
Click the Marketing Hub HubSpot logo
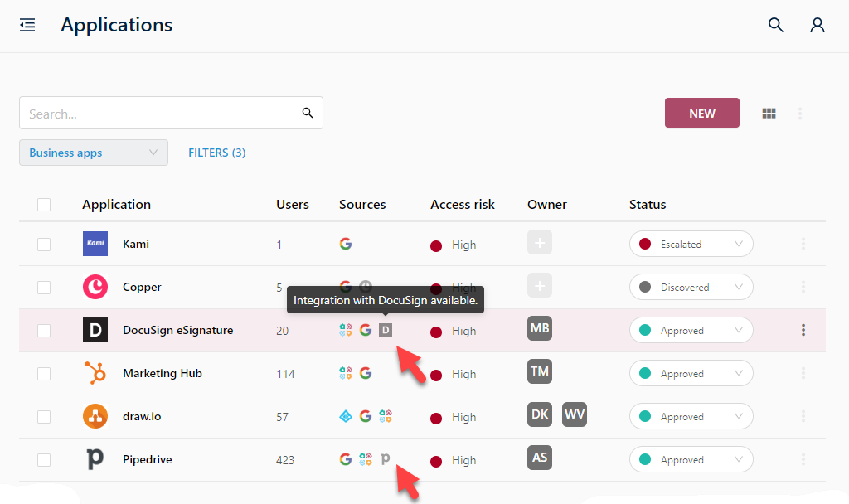pos(95,373)
